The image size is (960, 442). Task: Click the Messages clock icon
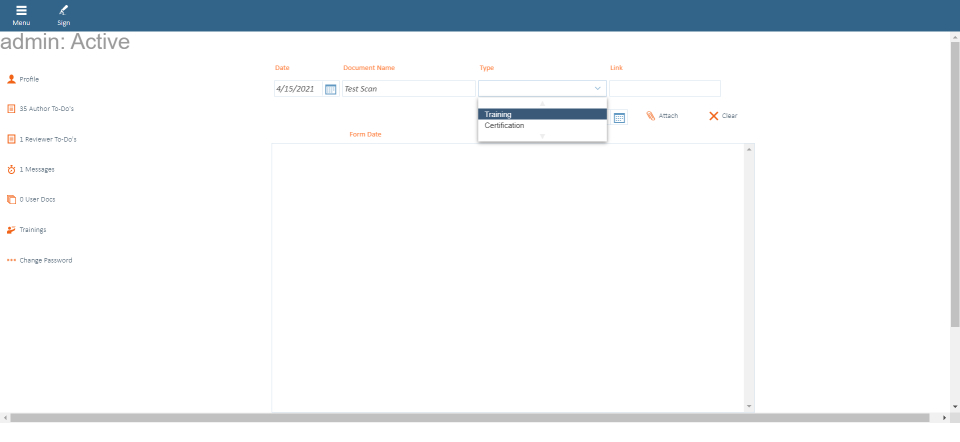(11, 169)
